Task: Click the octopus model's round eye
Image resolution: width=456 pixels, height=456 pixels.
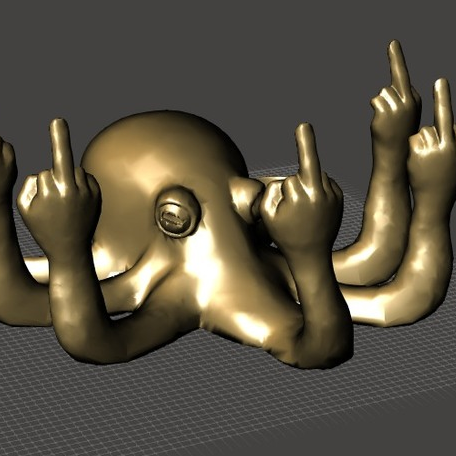Action: click(x=177, y=213)
